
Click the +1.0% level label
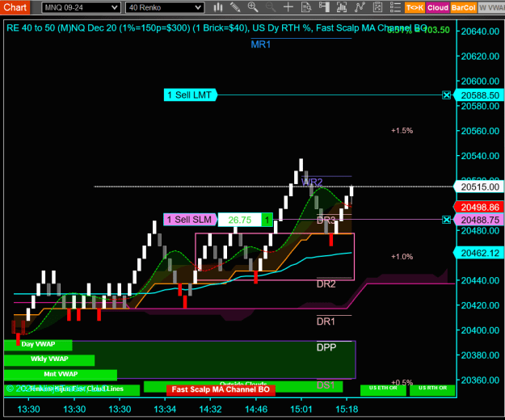click(402, 257)
